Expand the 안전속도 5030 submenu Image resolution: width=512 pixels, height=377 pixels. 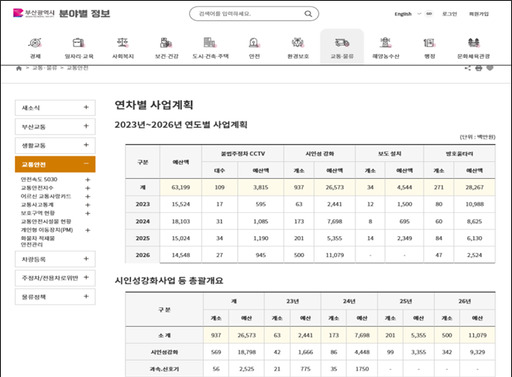click(x=88, y=179)
